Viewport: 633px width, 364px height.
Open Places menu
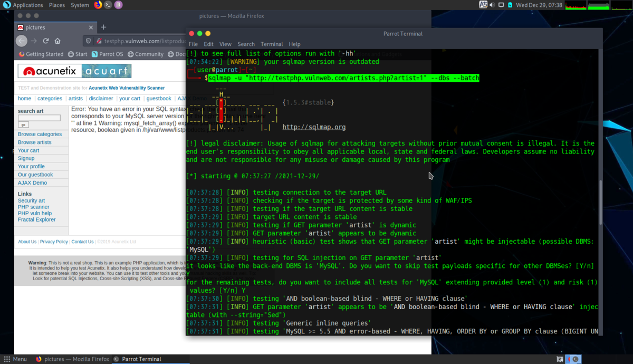pyautogui.click(x=56, y=5)
